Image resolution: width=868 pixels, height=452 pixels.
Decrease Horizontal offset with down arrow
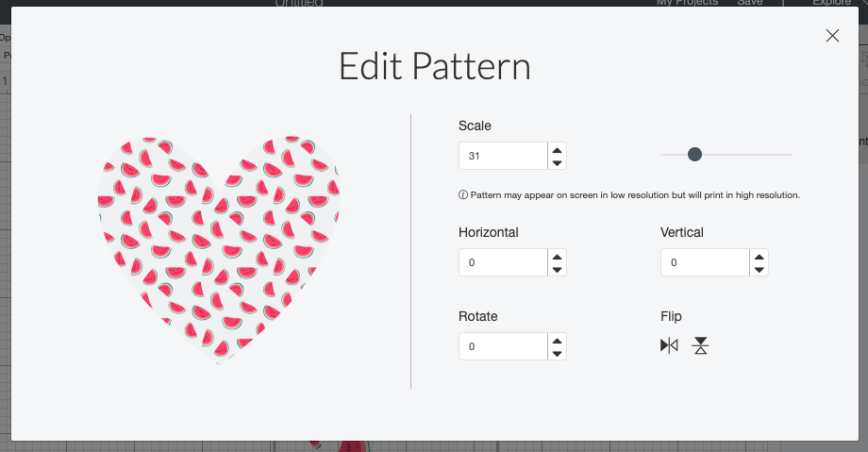click(x=557, y=270)
